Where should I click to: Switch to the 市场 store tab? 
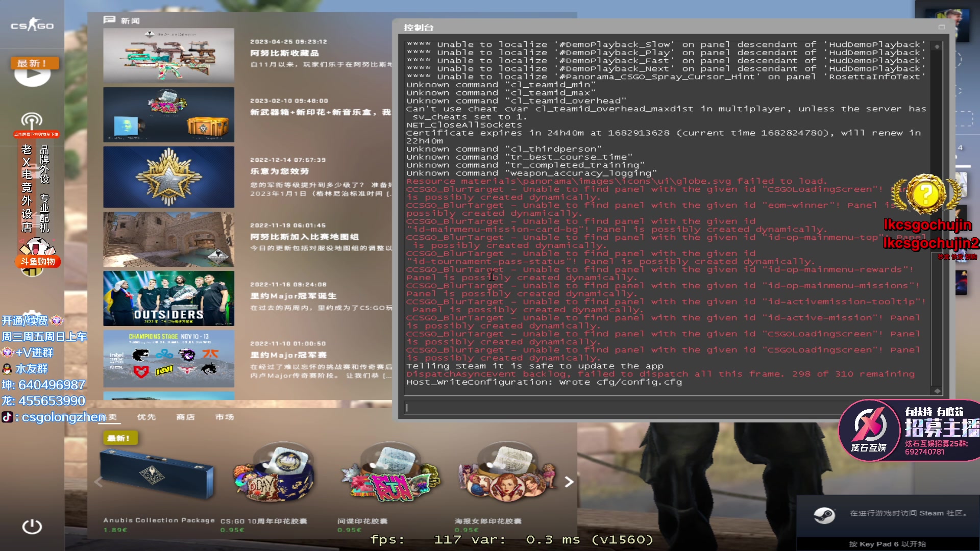click(x=225, y=417)
